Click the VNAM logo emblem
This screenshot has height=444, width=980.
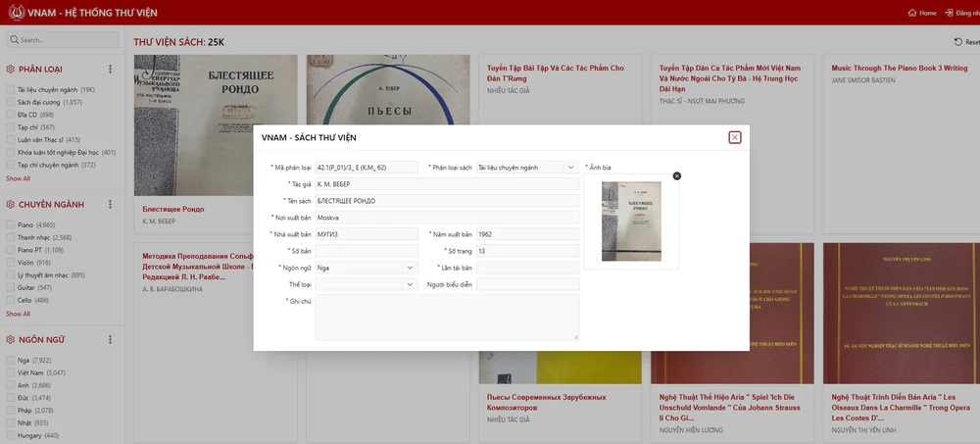pos(17,13)
